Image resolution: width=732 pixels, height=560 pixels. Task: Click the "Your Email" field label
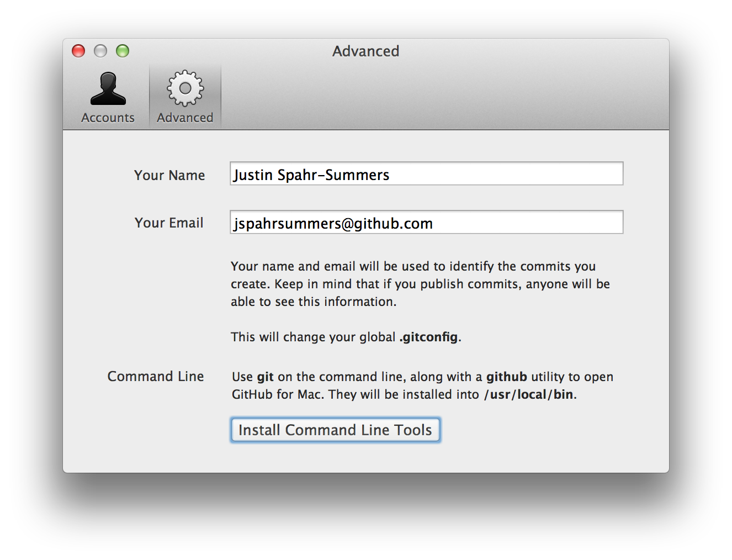pyautogui.click(x=169, y=223)
